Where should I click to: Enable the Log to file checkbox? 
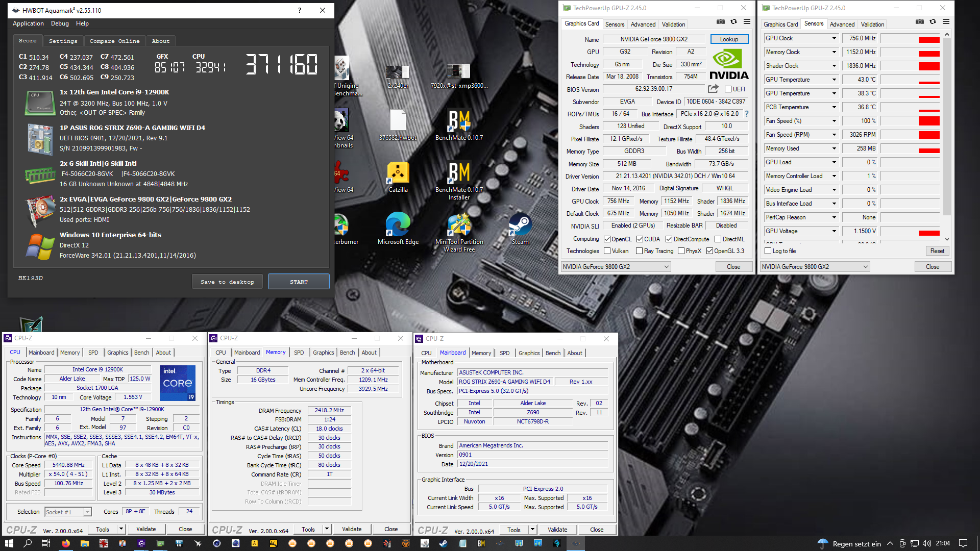coord(768,251)
